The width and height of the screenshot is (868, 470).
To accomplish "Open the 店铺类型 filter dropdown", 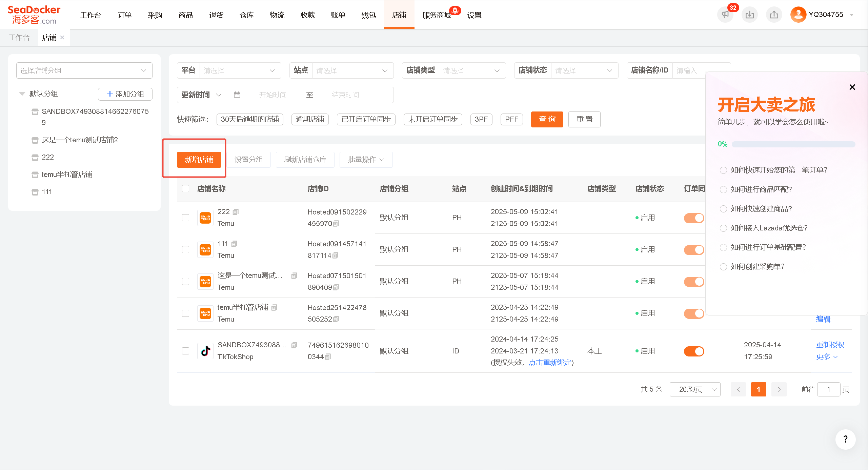I will pyautogui.click(x=472, y=70).
